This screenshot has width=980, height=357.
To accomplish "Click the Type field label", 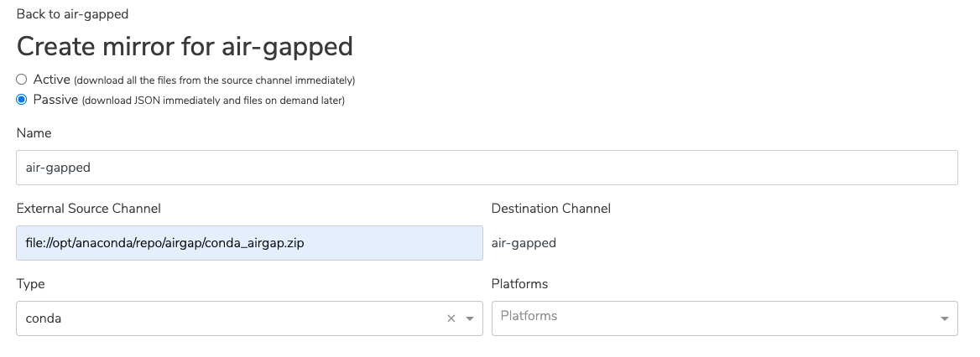I will pyautogui.click(x=30, y=284).
